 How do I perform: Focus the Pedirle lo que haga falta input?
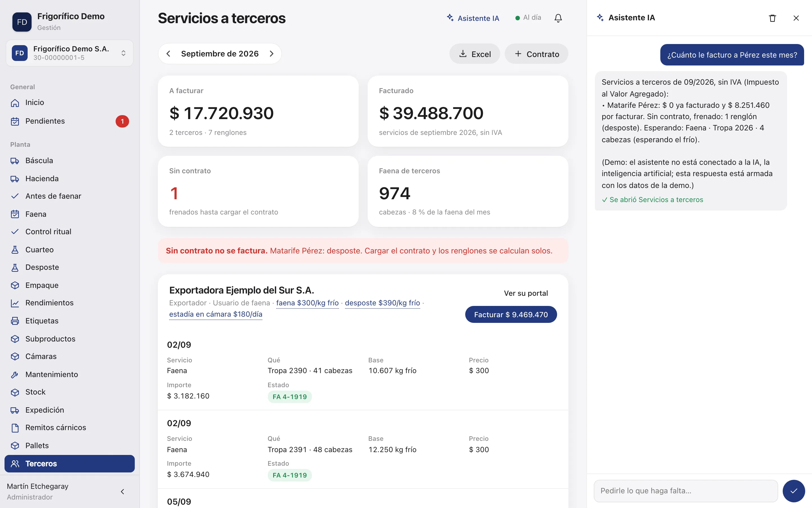point(686,491)
